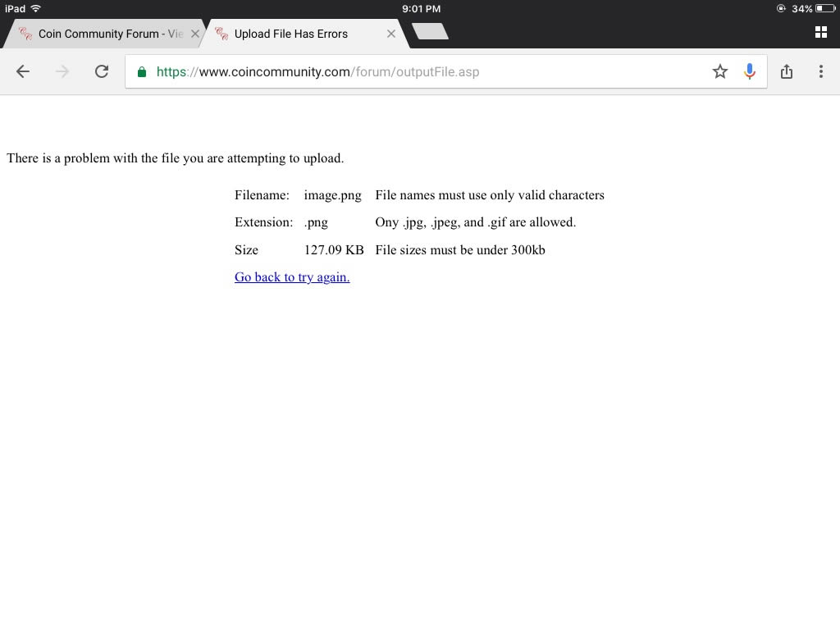Bookmark the page with the star icon
840x630 pixels.
click(720, 71)
